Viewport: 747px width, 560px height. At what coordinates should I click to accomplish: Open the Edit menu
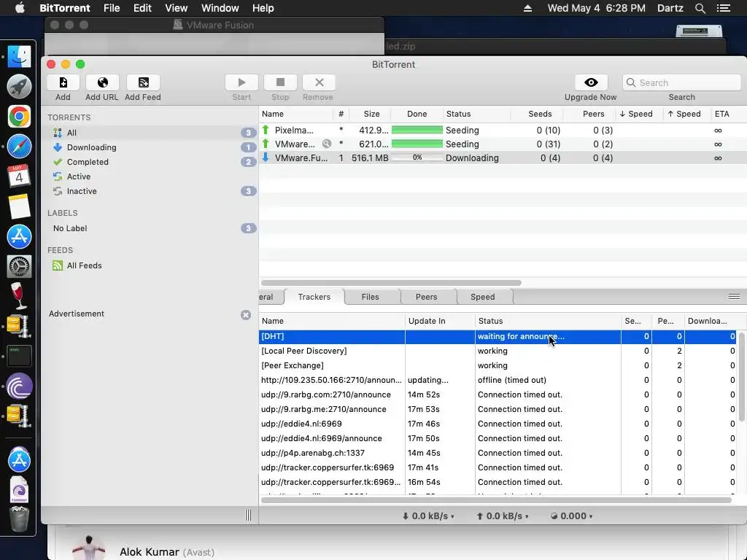(x=142, y=8)
